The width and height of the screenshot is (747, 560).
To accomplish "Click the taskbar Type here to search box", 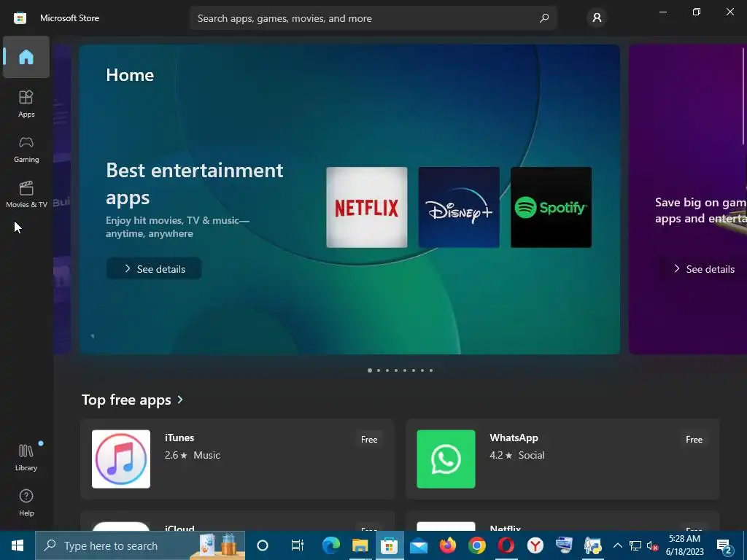I will (140, 545).
